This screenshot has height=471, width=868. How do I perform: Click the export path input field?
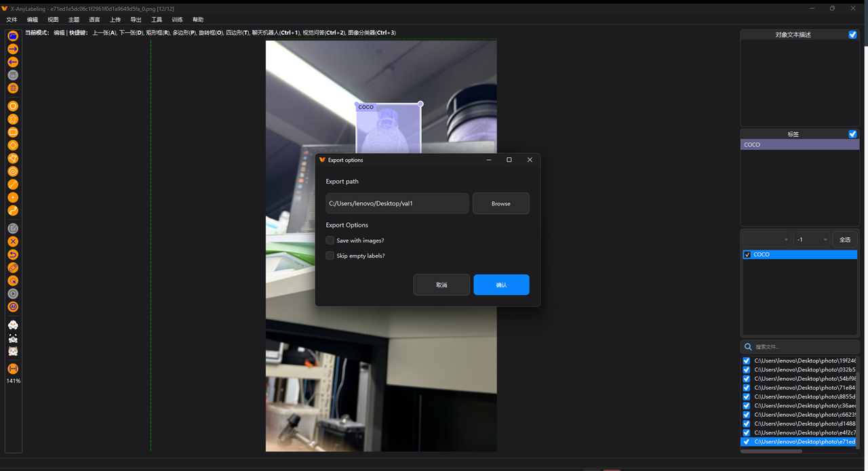click(x=397, y=203)
